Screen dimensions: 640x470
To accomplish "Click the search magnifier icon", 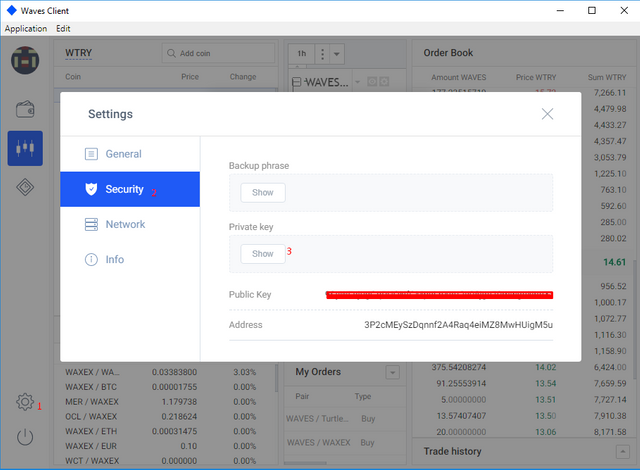I will click(x=171, y=53).
